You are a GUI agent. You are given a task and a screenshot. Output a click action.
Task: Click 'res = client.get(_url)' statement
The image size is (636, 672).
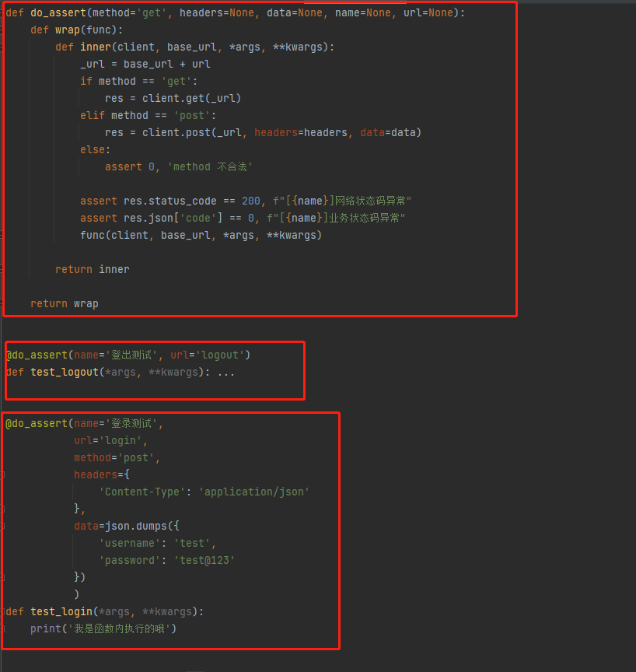173,99
